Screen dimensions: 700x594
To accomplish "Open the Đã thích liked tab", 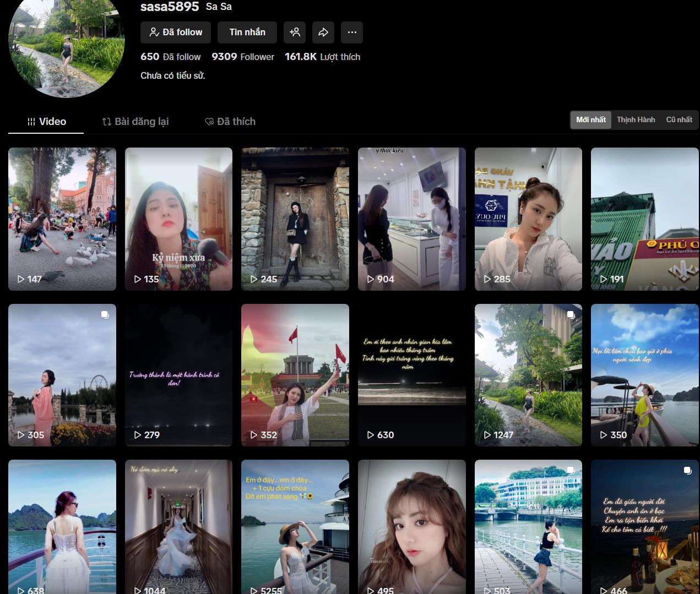I will pos(230,122).
